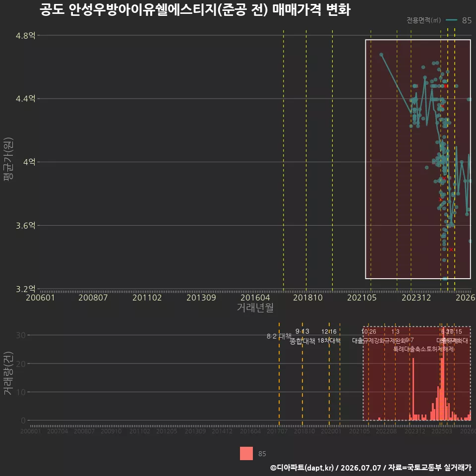The image size is (476, 476).
Task: Select 202208 on the volume chart axis
Action: pos(386,431)
